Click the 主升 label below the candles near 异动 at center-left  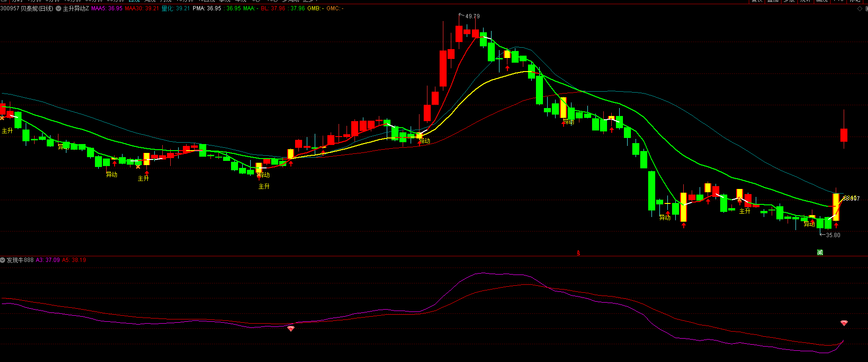pos(264,186)
